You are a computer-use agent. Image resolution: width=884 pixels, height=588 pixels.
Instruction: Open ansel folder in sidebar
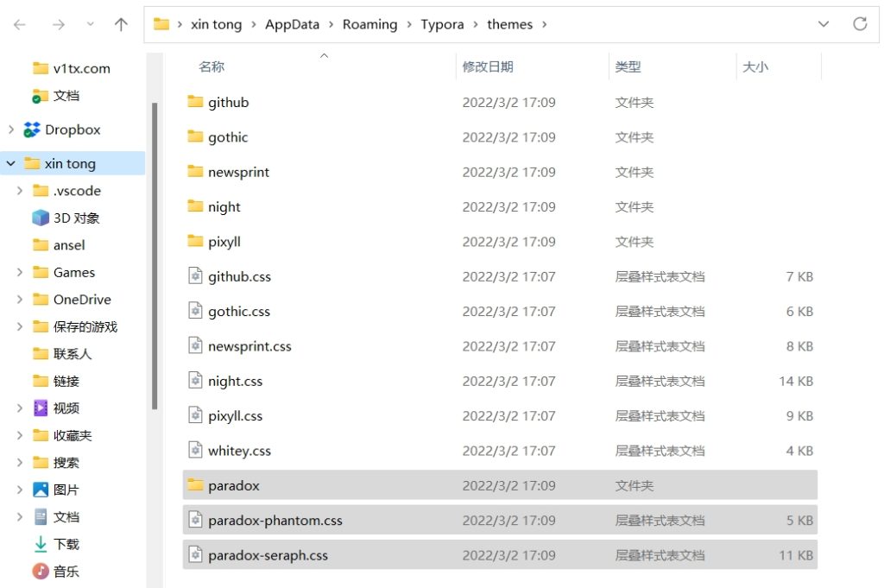(69, 245)
